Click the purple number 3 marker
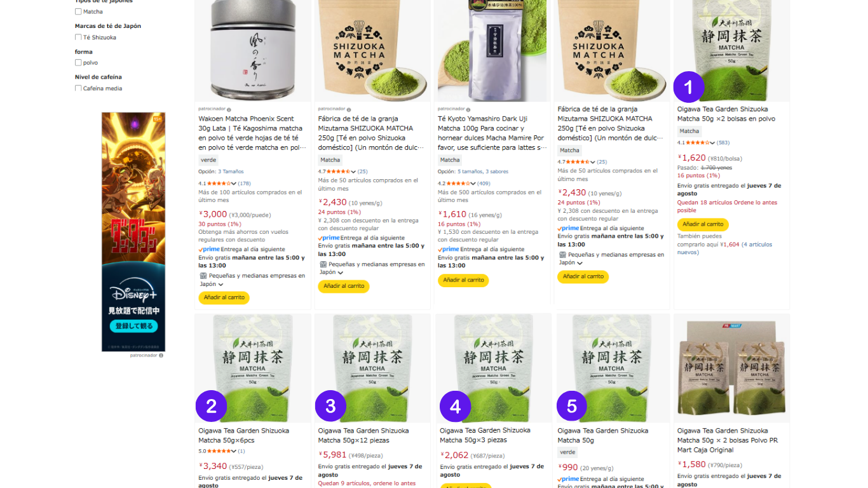The height and width of the screenshot is (488, 868). click(330, 406)
